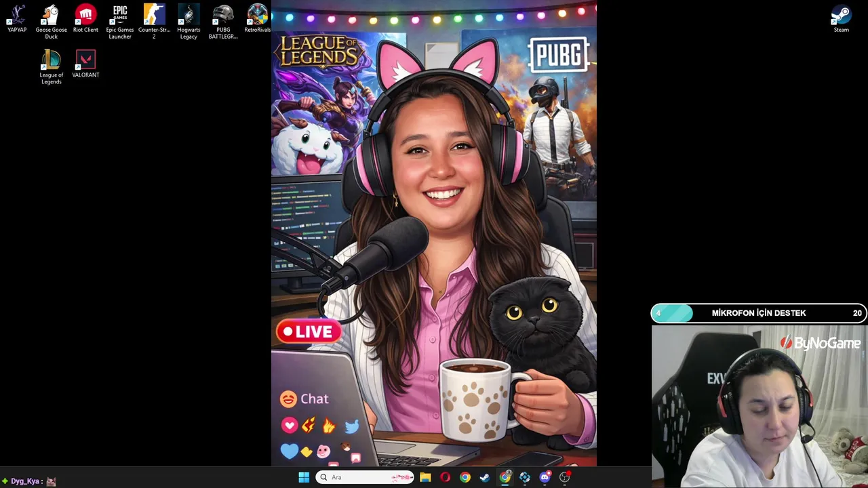The image size is (868, 488).
Task: Click the Dyg_Kya chat name at bottom left
Action: pos(26,481)
